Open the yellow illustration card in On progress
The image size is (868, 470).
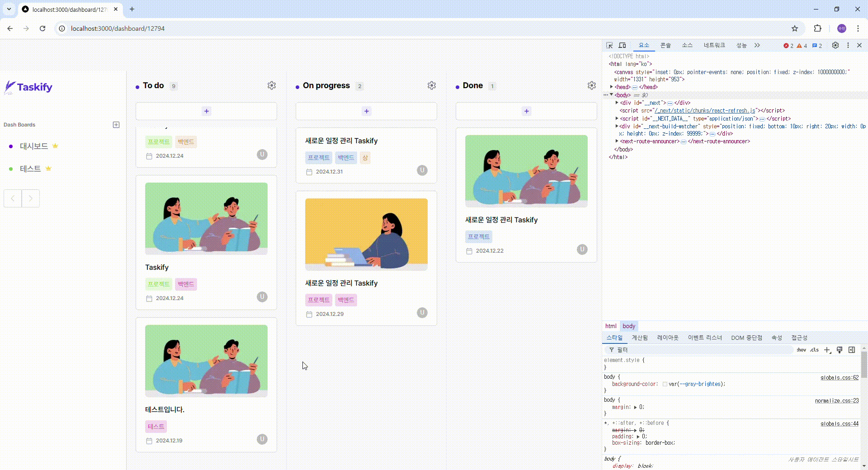pos(367,235)
